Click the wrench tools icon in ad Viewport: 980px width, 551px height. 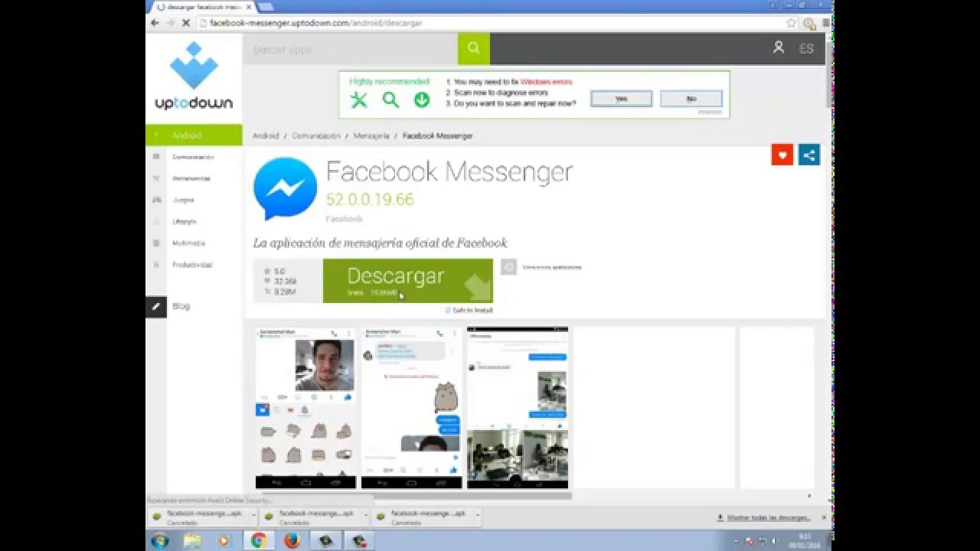(x=359, y=100)
